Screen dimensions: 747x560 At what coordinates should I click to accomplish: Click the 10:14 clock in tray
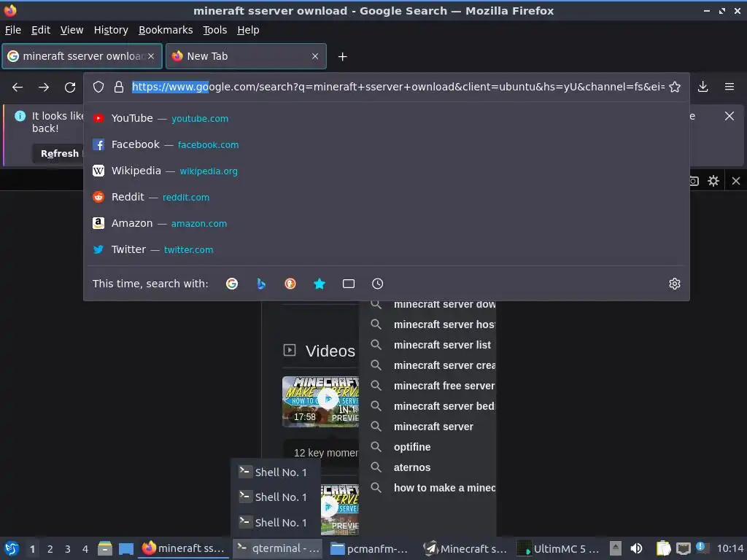(729, 548)
